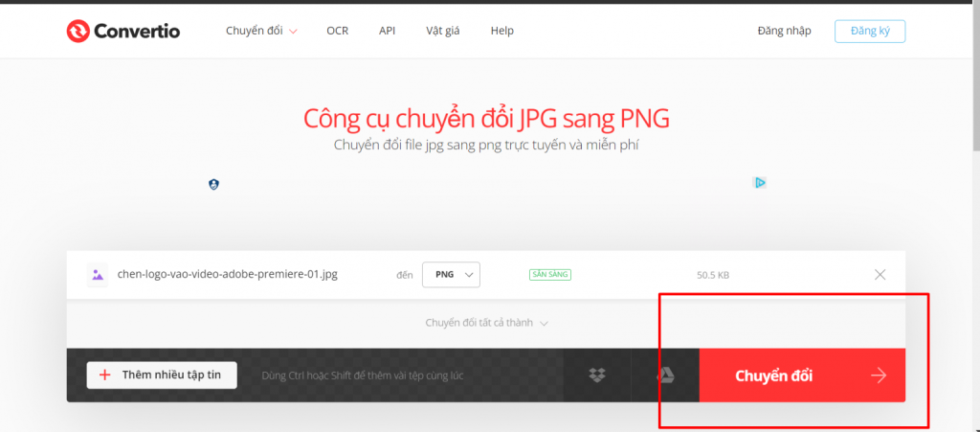Click the Convertio logo
The width and height of the screenshot is (980, 432).
click(x=123, y=31)
